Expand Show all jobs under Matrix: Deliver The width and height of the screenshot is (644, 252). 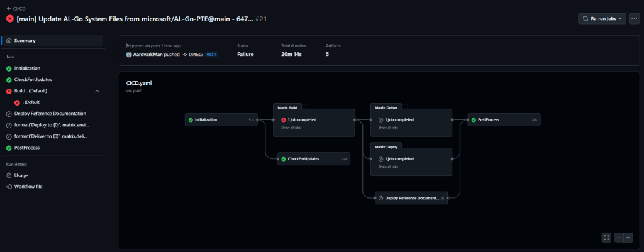pos(388,128)
